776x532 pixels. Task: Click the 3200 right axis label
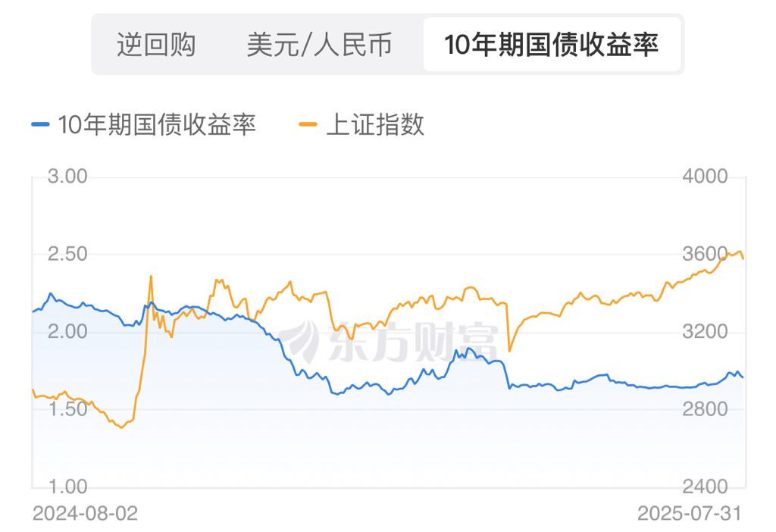click(705, 332)
